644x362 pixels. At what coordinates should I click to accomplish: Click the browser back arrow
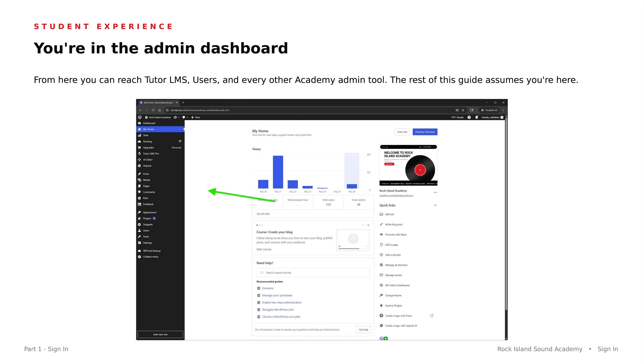tap(140, 110)
